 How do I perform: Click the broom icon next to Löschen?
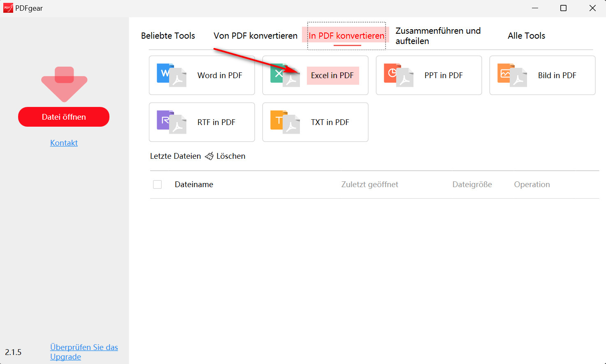[x=209, y=156]
